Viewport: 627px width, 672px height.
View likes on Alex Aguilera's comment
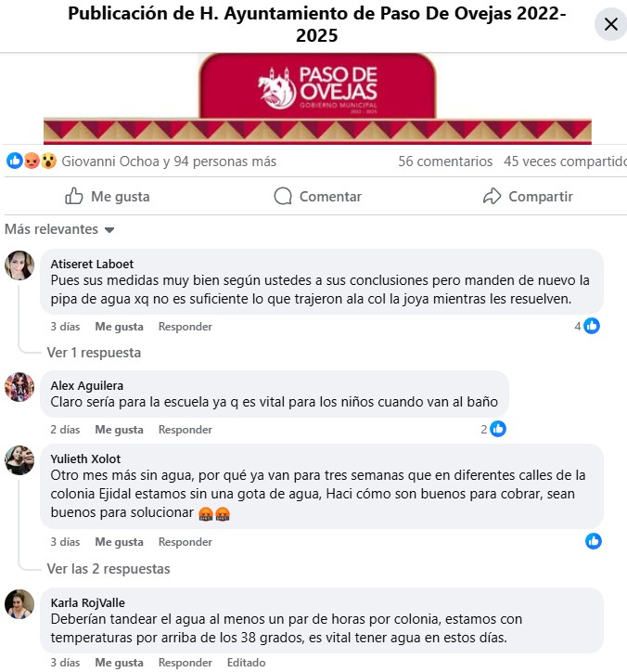point(493,429)
